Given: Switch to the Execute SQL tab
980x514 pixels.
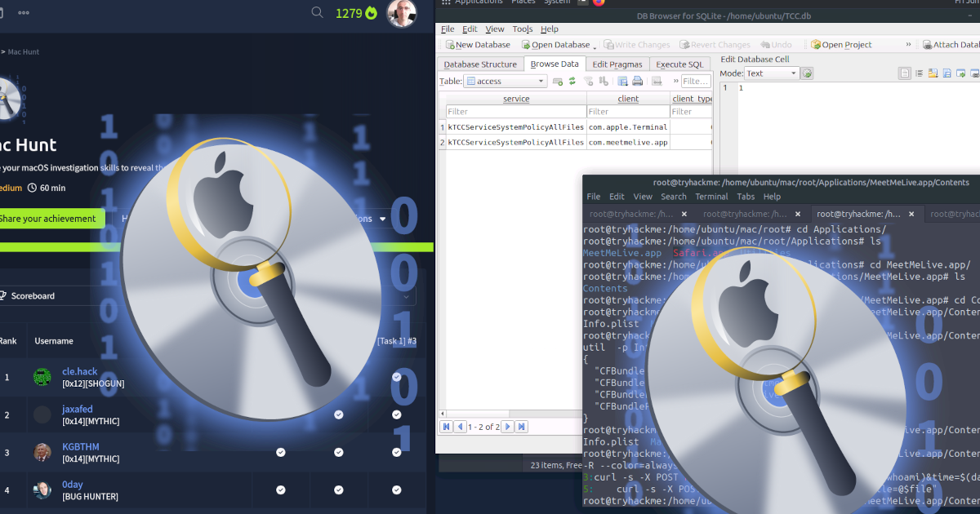Looking at the screenshot, I should tap(679, 64).
